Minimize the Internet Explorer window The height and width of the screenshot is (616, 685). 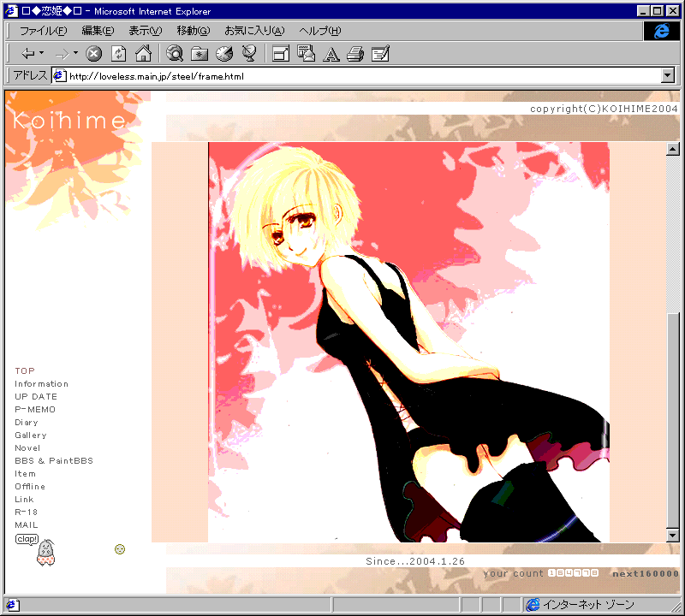[643, 11]
